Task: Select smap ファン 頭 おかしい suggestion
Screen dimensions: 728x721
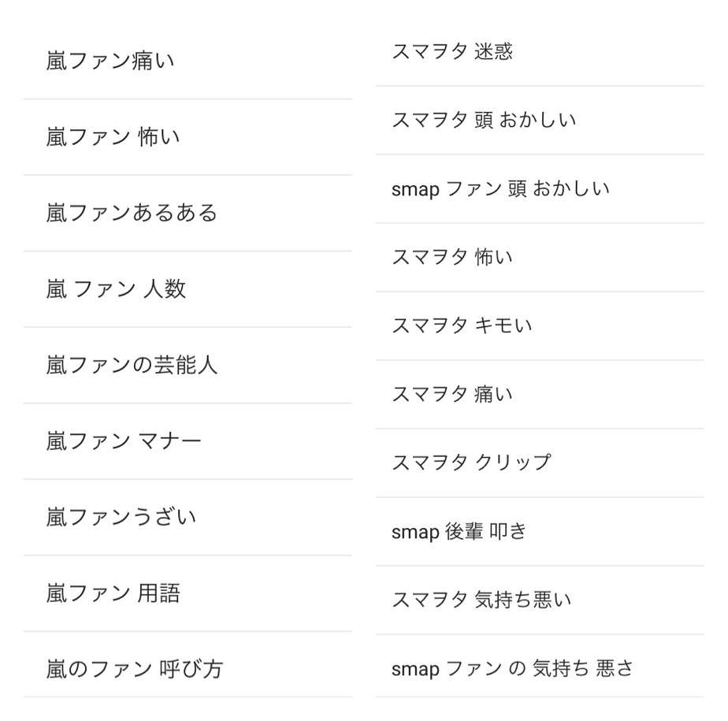Action: point(540,189)
